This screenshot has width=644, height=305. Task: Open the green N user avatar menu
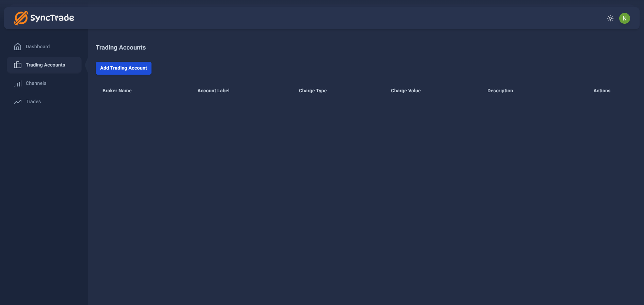click(624, 18)
